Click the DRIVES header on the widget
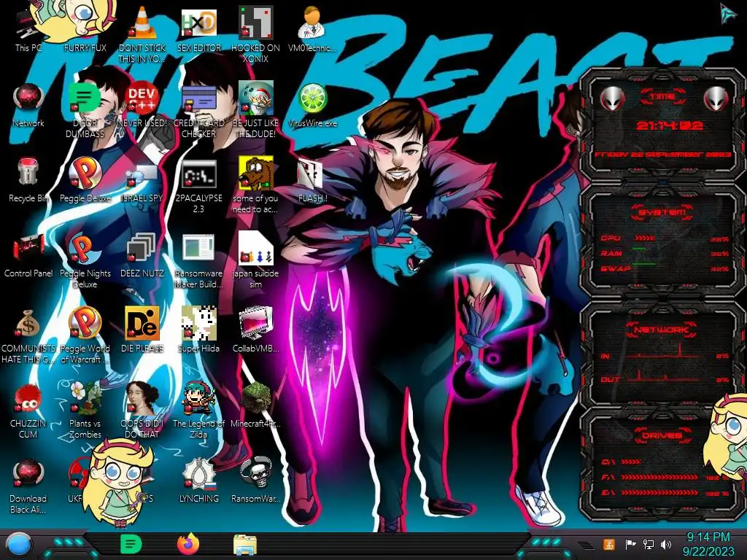Screen dimensions: 747x560 (x=662, y=435)
